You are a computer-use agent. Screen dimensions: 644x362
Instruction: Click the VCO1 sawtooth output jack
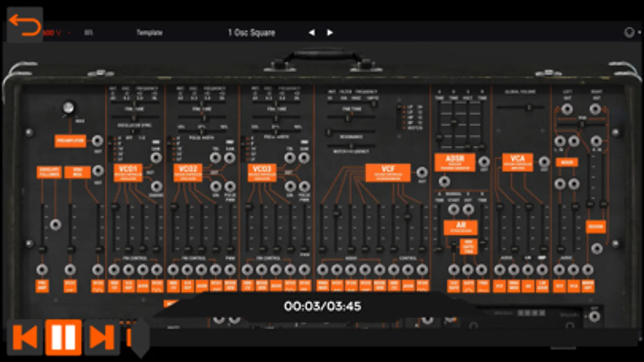[x=156, y=158]
